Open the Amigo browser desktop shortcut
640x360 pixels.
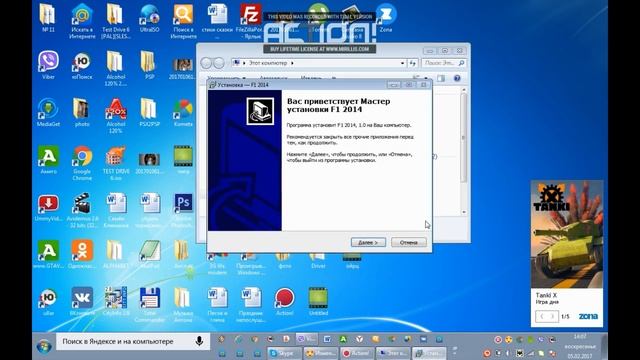click(x=48, y=160)
